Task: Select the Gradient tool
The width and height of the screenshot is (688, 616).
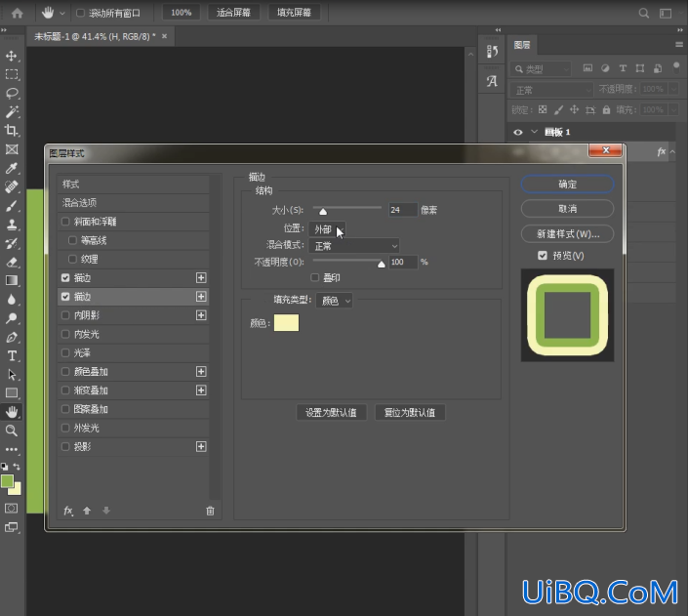Action: (12, 280)
